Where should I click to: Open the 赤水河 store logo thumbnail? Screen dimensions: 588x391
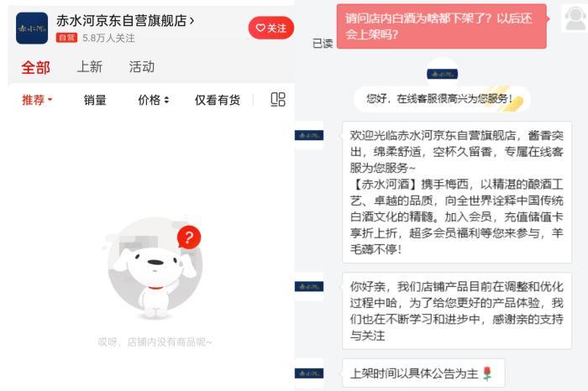tap(32, 28)
